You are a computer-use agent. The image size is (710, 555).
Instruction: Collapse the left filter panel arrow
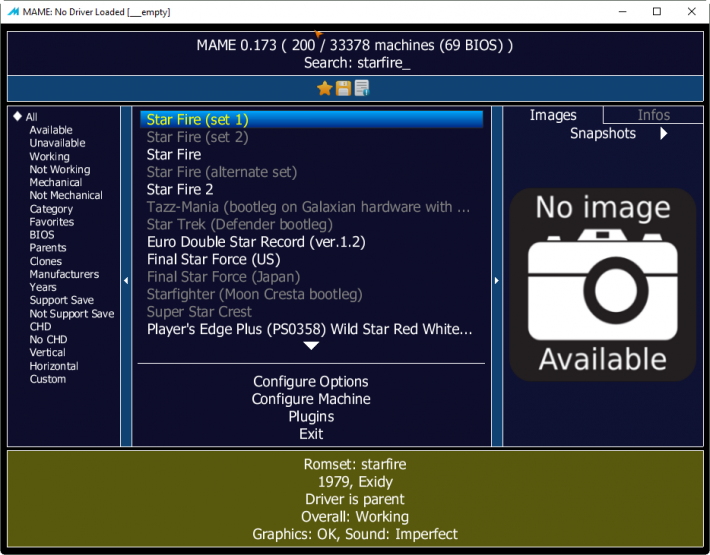(x=126, y=281)
